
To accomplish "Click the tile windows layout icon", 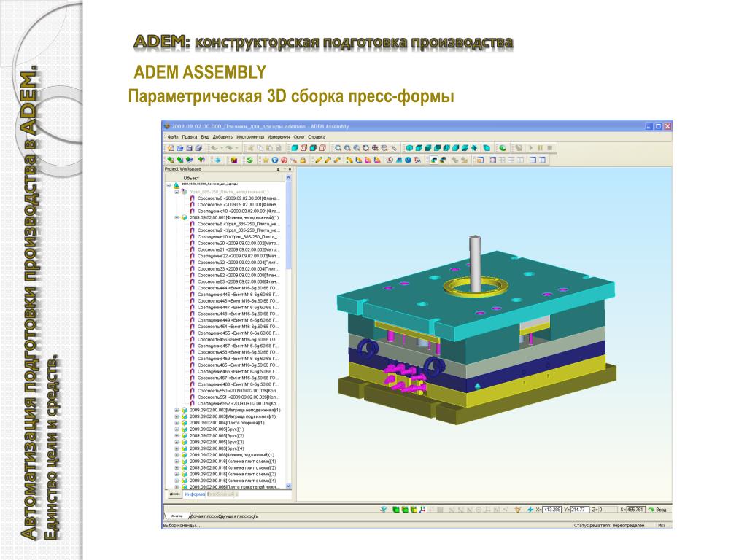I will click(x=502, y=160).
